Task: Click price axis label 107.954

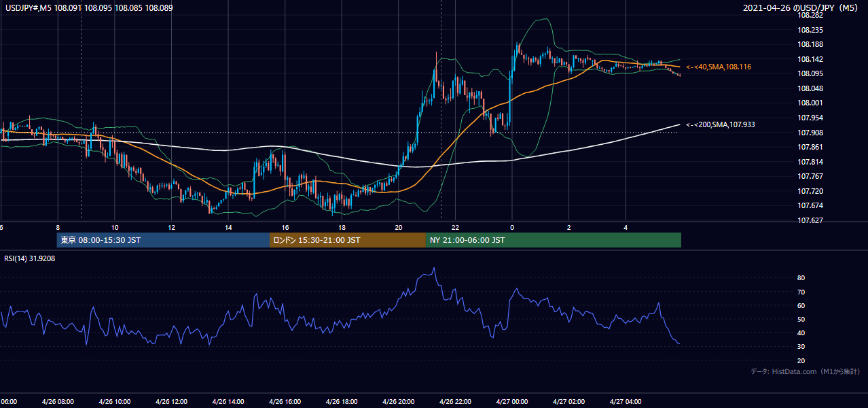Action: pos(810,118)
